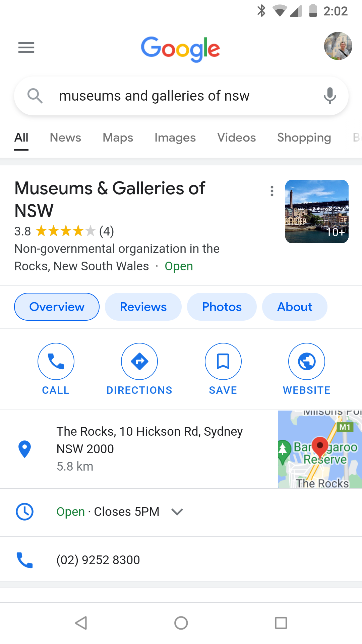
Task: Tap the phone number (02) 9252 8300
Action: pos(98,560)
